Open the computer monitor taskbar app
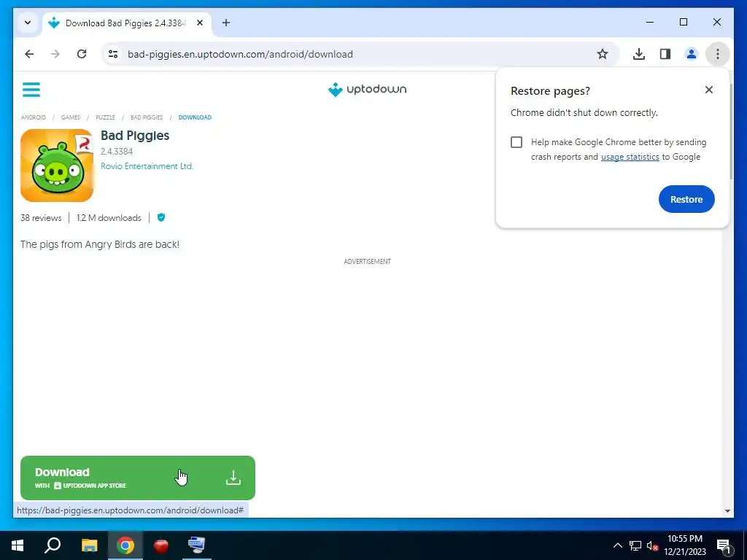The image size is (747, 560). point(197,545)
